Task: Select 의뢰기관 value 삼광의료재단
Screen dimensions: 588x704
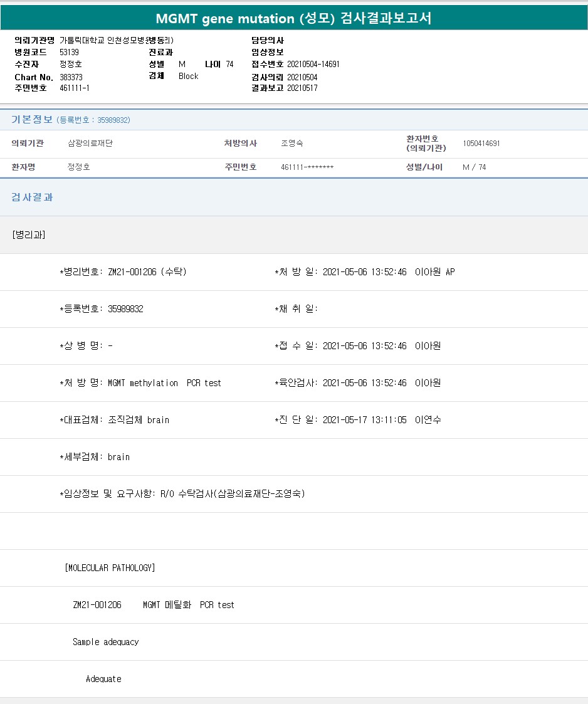Action: 90,144
